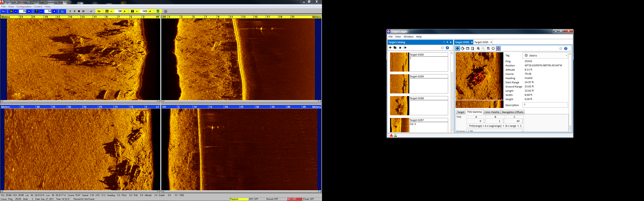Toggle the blue high-frequency On button
Image resolution: width=644 pixels, height=201 pixels.
[x=3, y=11]
